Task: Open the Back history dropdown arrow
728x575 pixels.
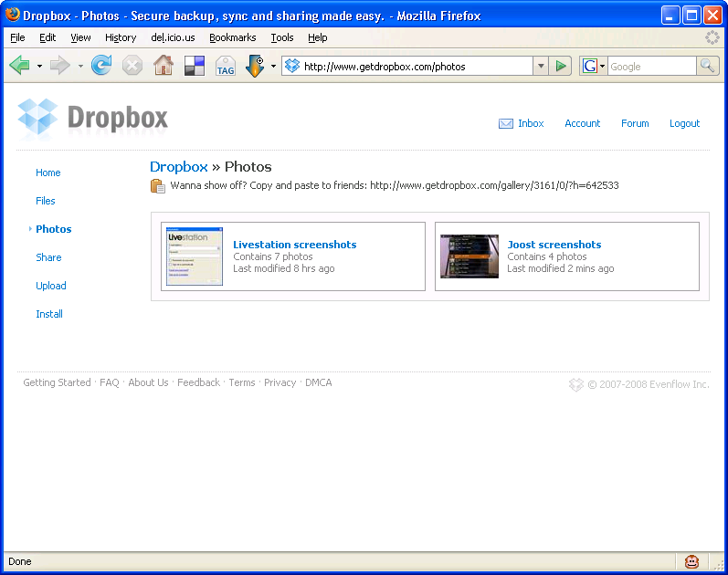Action: click(39, 66)
